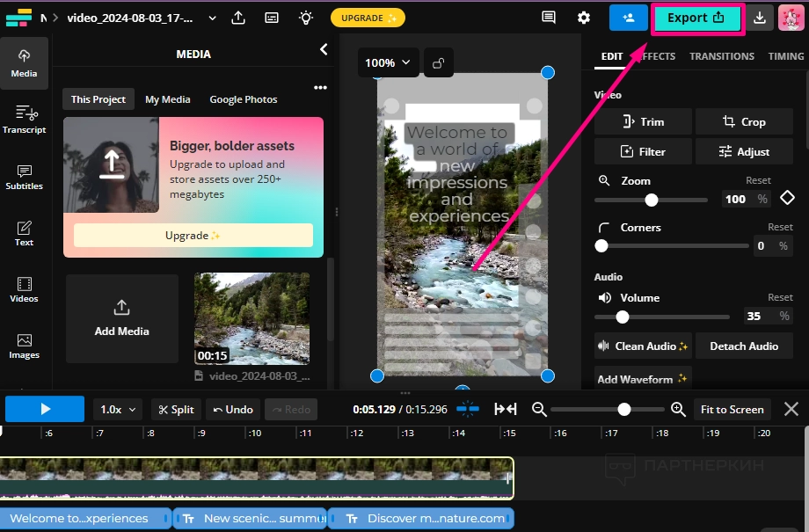Open the Transcript panel in sidebar
This screenshot has height=532, width=809.
coord(24,119)
